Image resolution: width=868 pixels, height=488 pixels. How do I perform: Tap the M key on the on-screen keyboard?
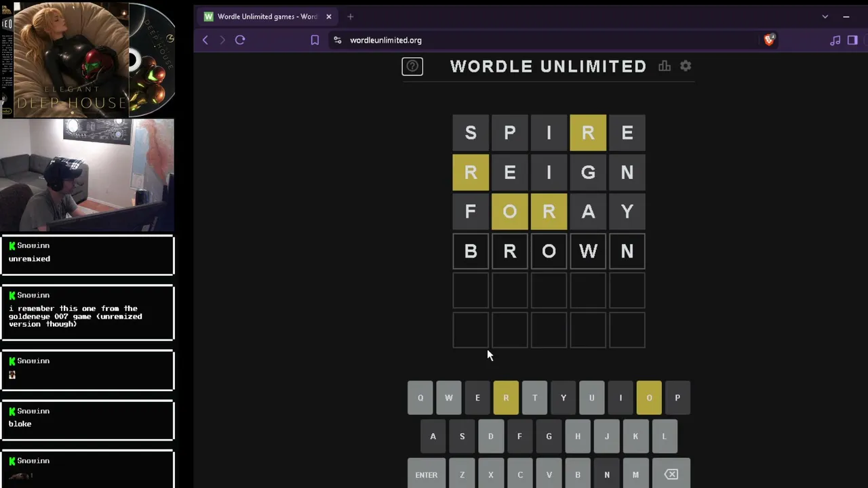635,474
